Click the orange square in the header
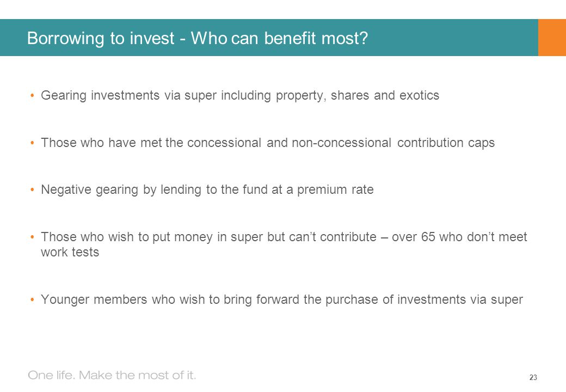The height and width of the screenshot is (392, 566). pos(552,38)
